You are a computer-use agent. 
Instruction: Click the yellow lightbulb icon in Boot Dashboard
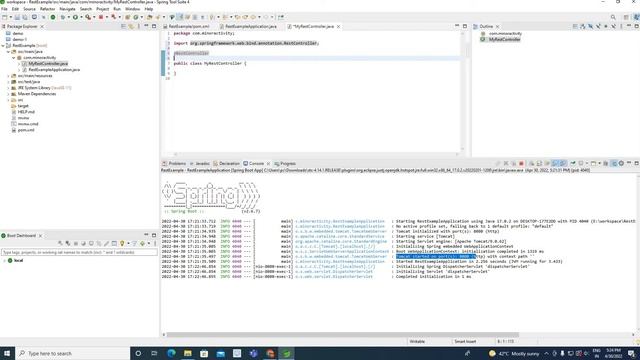click(x=122, y=244)
